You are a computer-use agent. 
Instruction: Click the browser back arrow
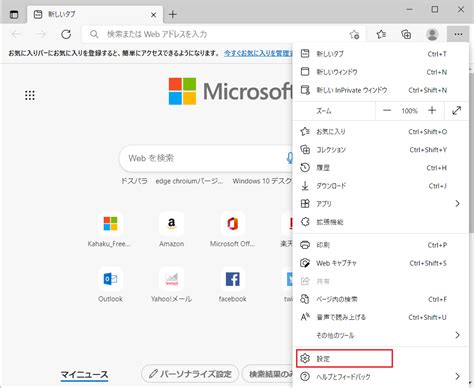(x=16, y=34)
